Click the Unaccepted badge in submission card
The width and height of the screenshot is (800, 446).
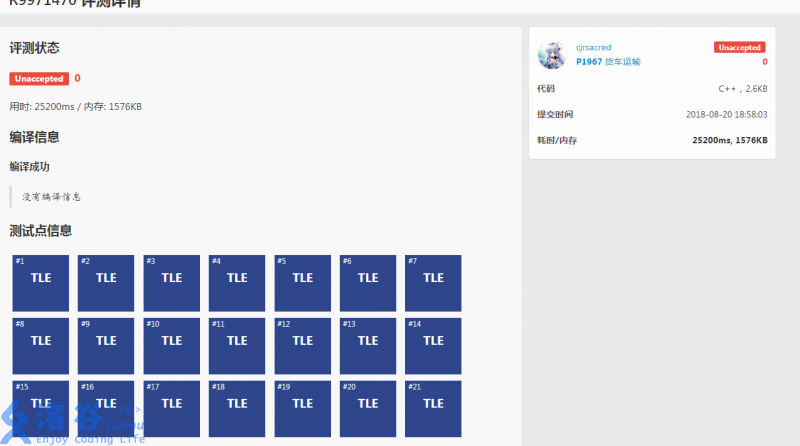[739, 47]
